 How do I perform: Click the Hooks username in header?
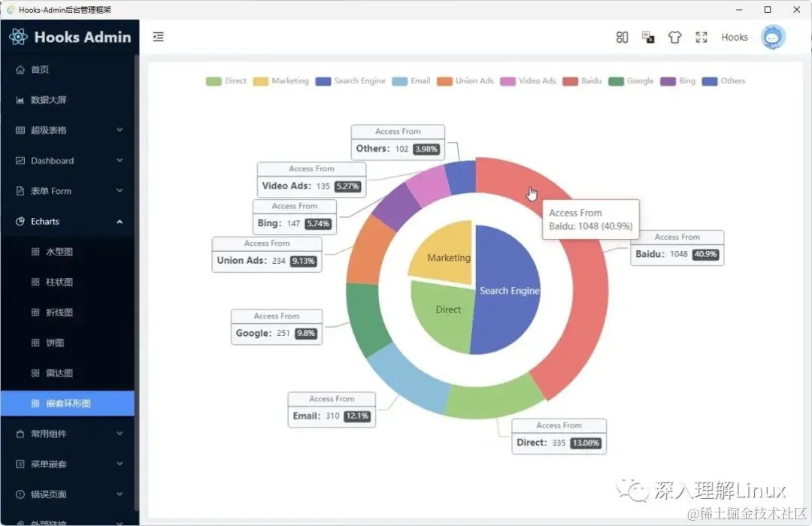[x=735, y=38]
